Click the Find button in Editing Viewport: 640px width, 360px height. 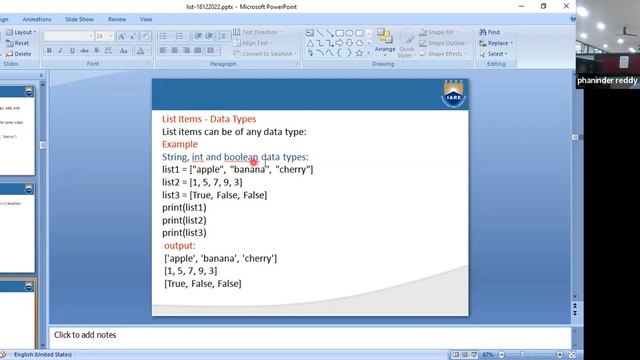(489, 32)
